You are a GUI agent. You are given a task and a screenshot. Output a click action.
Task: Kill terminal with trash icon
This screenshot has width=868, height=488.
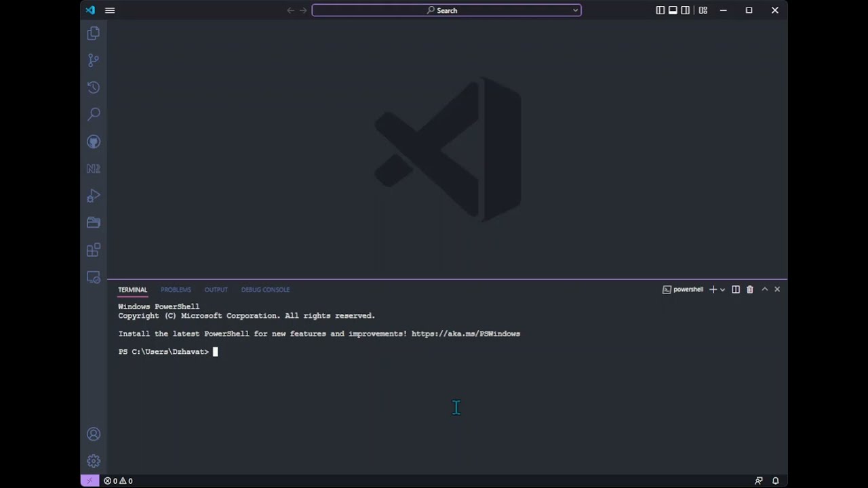tap(750, 289)
